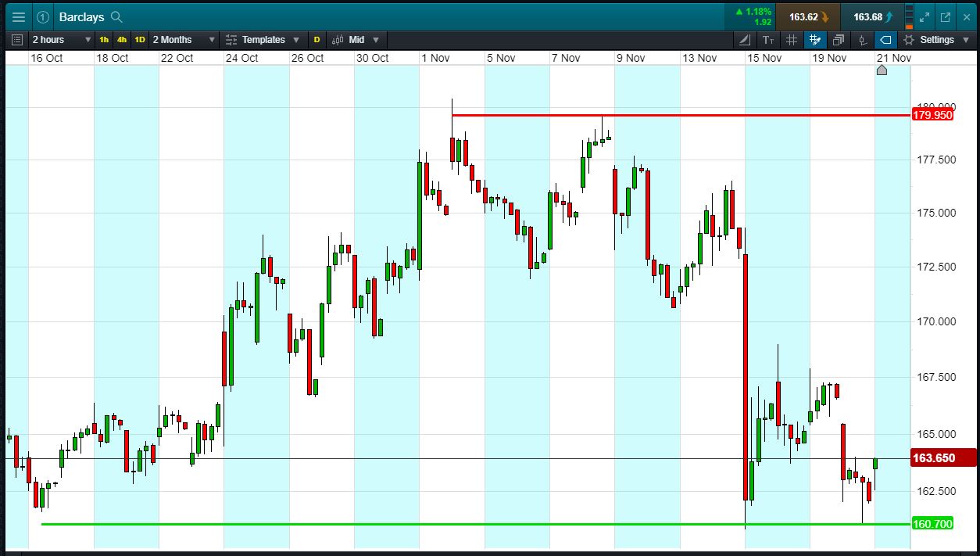Open the Mid price type dropdown

(356, 40)
